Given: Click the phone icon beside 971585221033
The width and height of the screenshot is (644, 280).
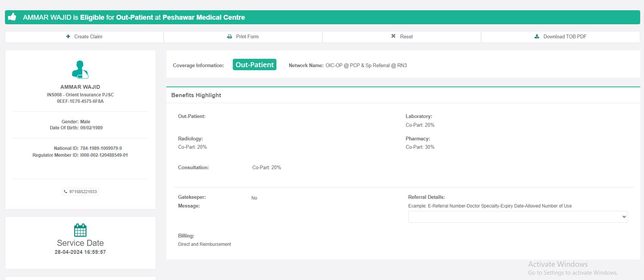Looking at the screenshot, I should pyautogui.click(x=66, y=192).
